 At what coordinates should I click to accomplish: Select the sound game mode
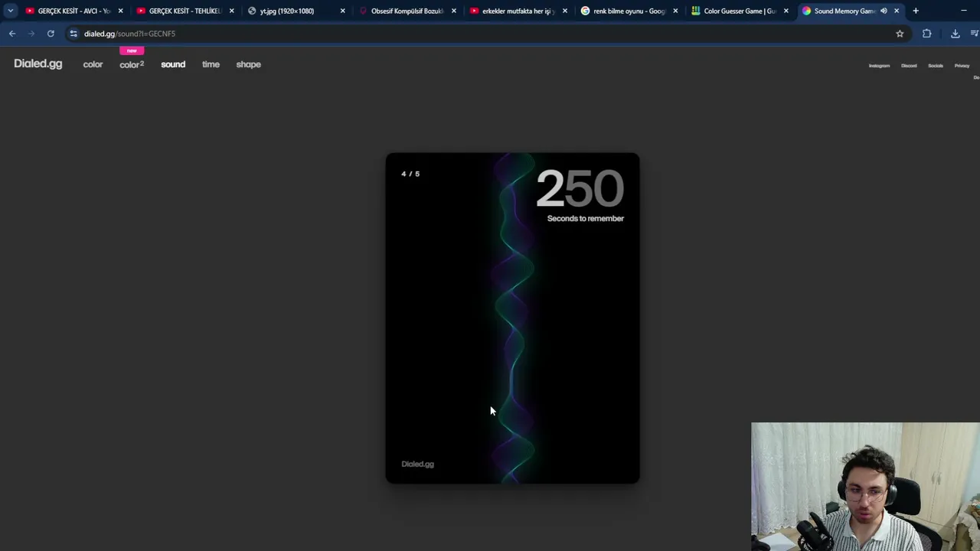pos(173,64)
